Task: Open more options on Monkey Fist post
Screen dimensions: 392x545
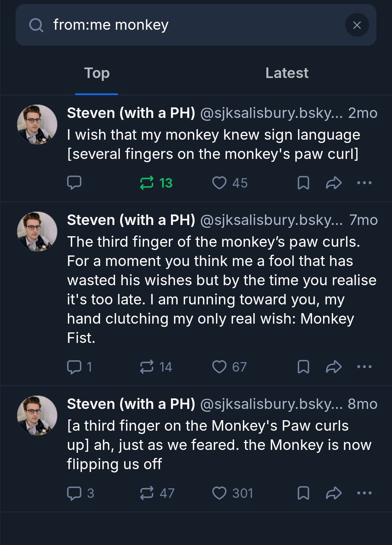Action: point(364,367)
